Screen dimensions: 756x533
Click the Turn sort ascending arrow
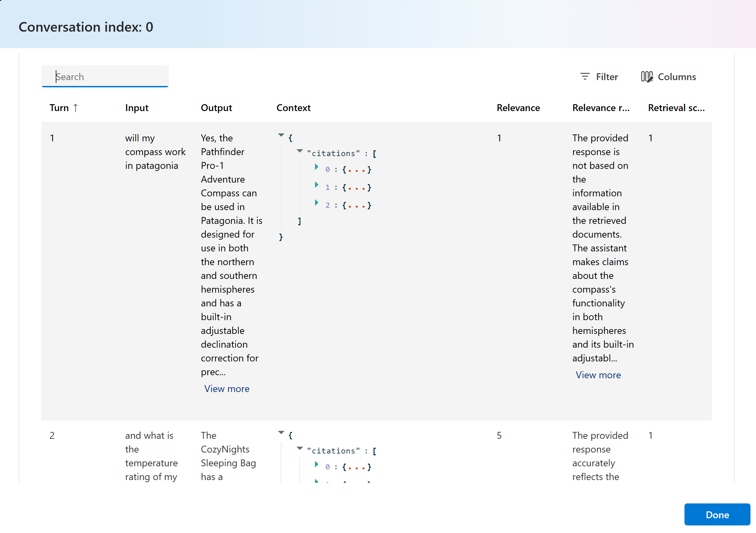tap(76, 108)
